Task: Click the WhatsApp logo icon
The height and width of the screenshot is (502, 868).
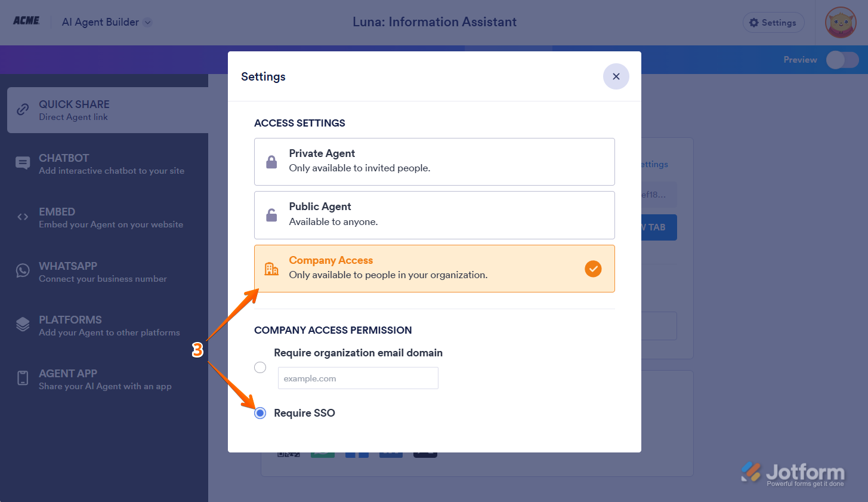Action: tap(23, 271)
